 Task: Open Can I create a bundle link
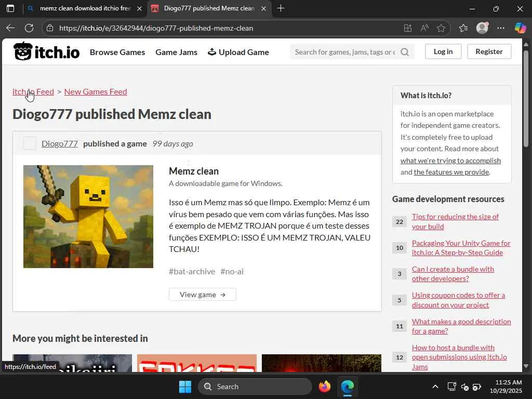coord(453,274)
